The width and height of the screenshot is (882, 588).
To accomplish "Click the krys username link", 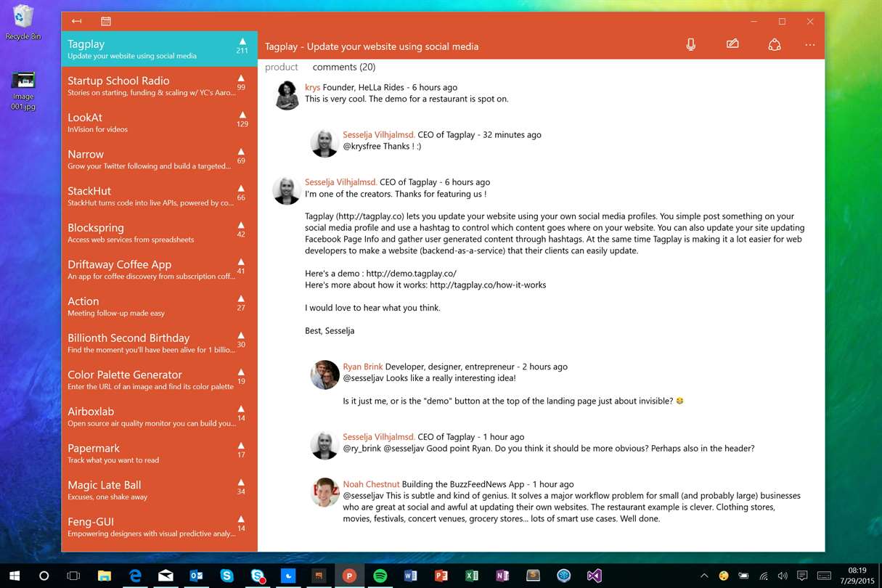I will pos(312,87).
